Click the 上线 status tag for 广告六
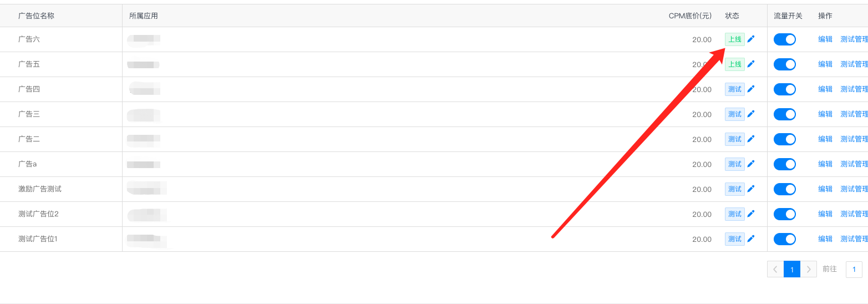Image resolution: width=868 pixels, height=304 pixels. tap(734, 39)
